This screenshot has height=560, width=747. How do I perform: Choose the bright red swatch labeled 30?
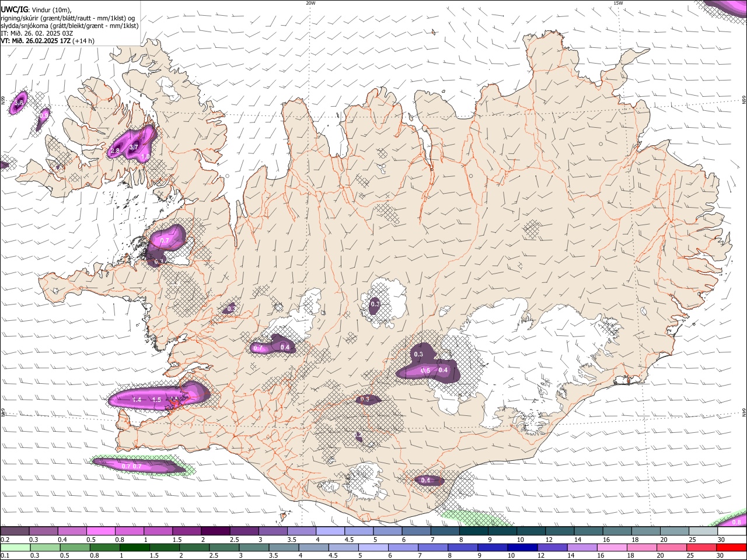[x=732, y=547]
